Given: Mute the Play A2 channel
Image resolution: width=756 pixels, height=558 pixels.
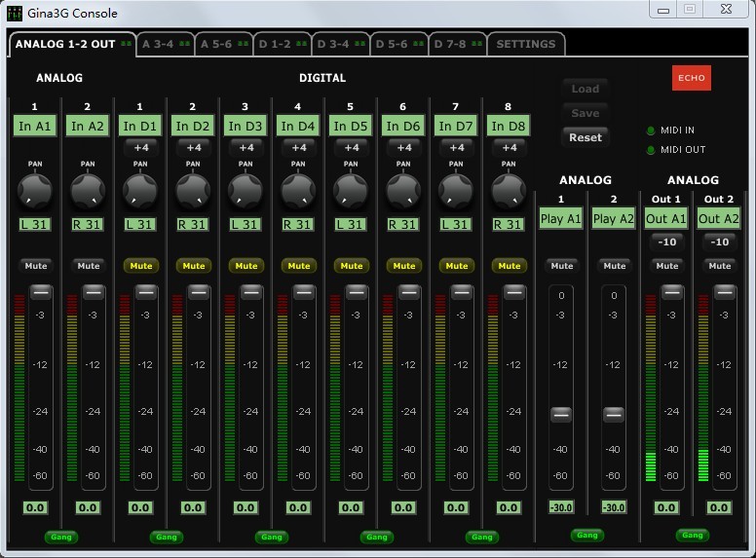Looking at the screenshot, I should [x=614, y=266].
